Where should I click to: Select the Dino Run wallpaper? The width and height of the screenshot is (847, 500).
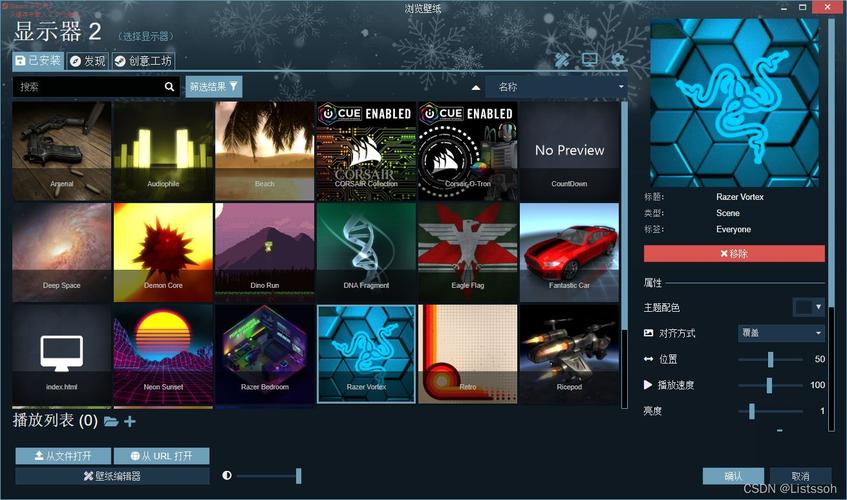point(265,253)
